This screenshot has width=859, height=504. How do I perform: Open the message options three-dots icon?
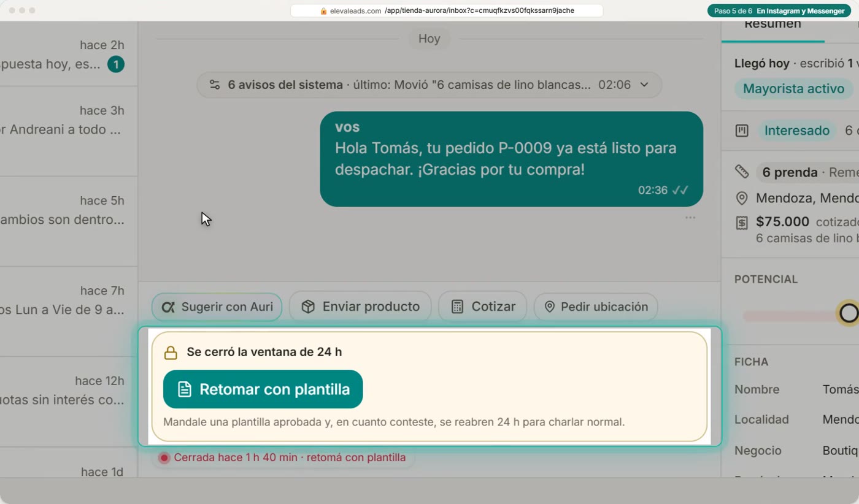(x=690, y=218)
